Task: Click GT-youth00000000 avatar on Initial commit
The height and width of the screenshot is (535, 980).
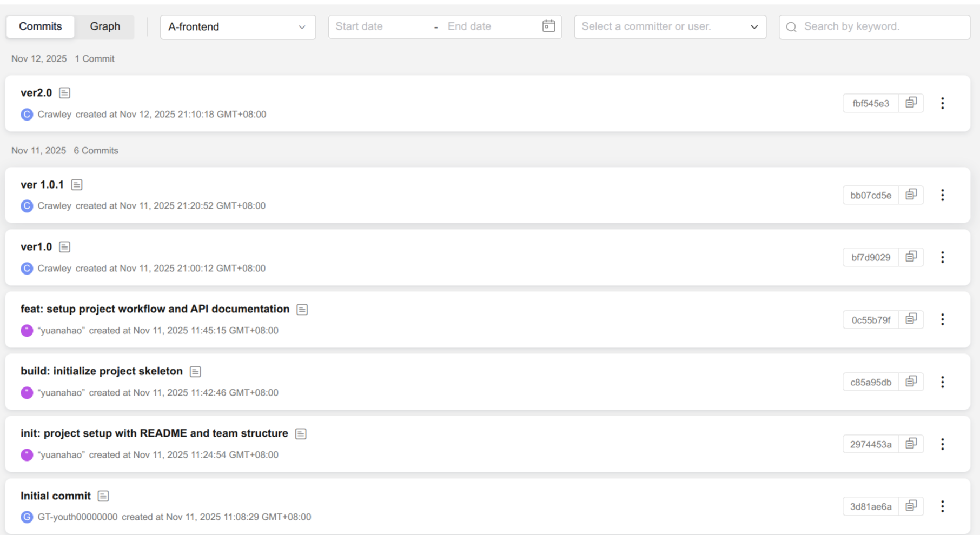Action: click(x=27, y=517)
